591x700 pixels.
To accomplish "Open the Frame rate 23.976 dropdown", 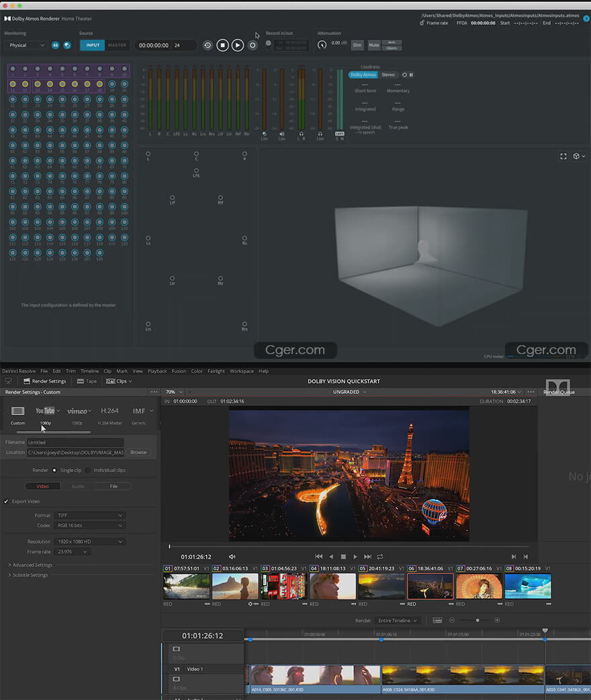I will (73, 552).
